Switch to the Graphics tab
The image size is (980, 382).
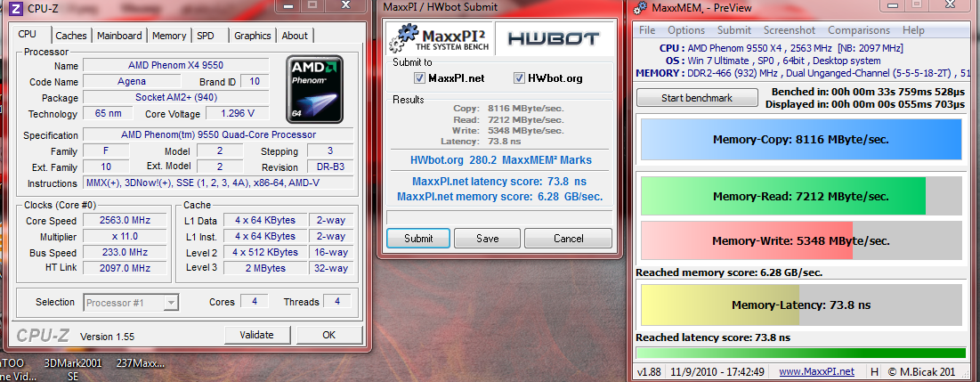coord(253,36)
